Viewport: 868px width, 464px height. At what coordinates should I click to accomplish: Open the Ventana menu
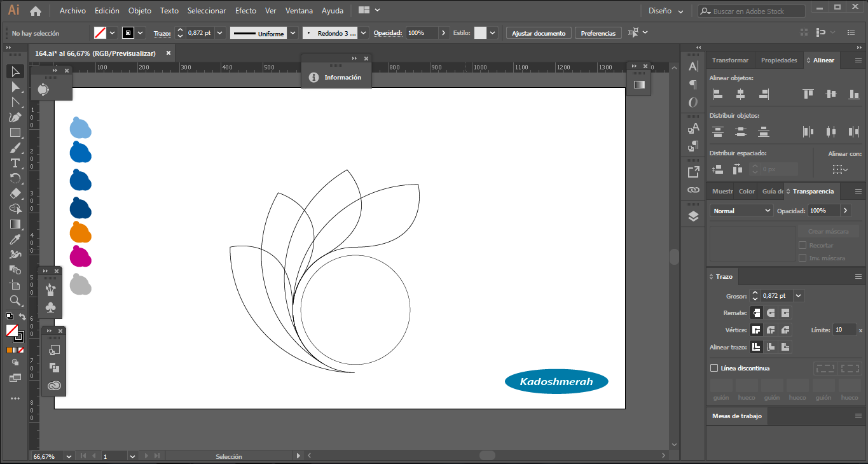pyautogui.click(x=299, y=11)
